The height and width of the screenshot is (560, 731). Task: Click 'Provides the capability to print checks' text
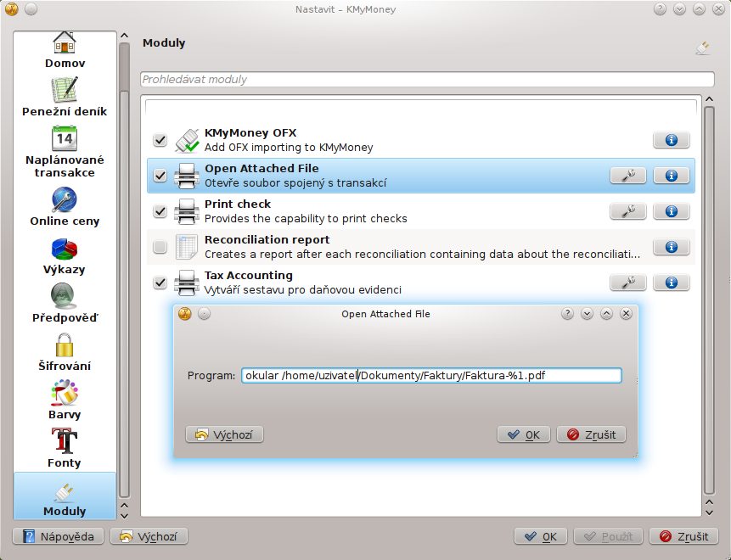[306, 219]
